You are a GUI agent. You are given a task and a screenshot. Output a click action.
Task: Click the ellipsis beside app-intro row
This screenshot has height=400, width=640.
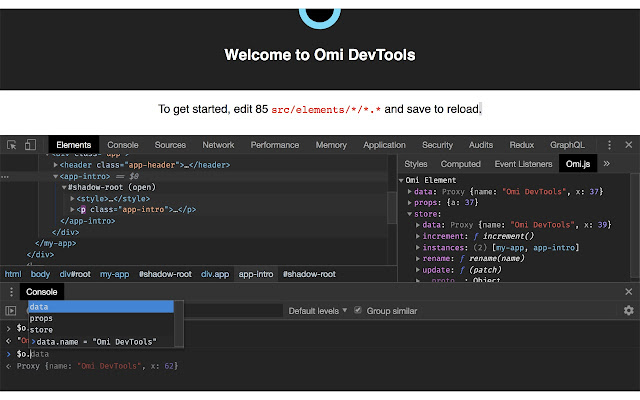point(5,177)
